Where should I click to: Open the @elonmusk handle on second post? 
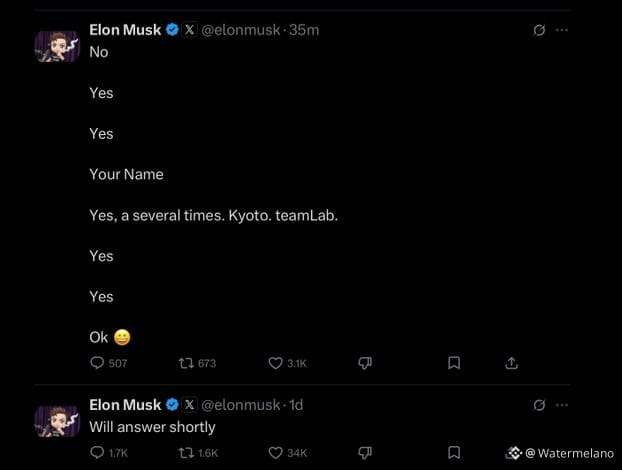coord(241,405)
